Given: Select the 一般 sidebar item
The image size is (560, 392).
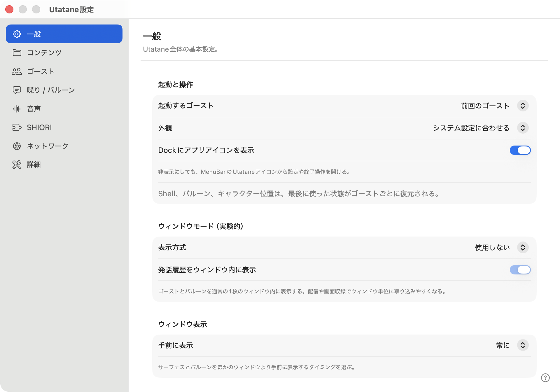Looking at the screenshot, I should pyautogui.click(x=64, y=34).
